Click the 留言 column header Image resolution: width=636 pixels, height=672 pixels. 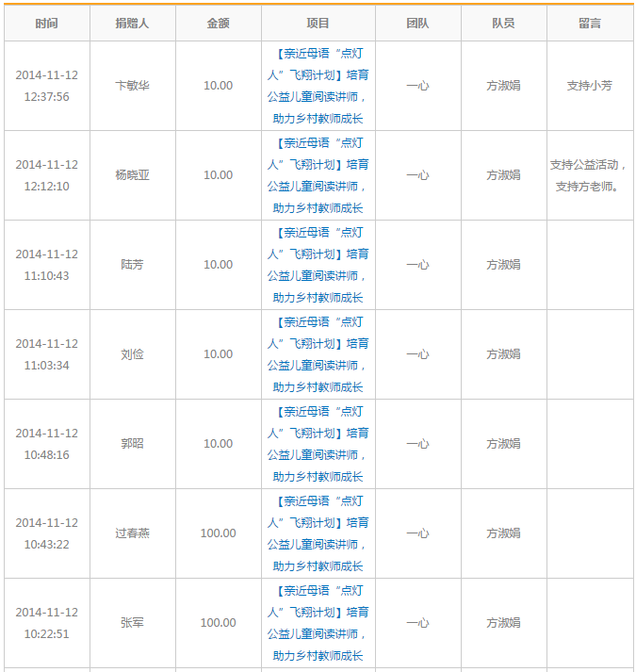(x=590, y=23)
